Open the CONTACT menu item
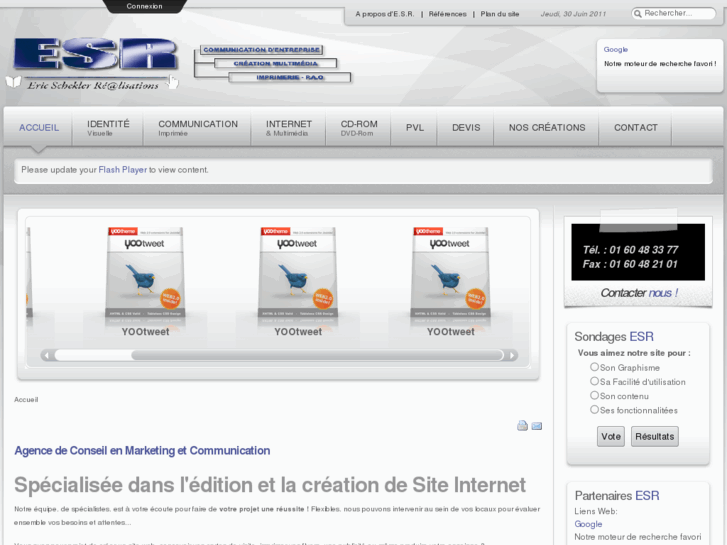727x545 pixels. 636,128
